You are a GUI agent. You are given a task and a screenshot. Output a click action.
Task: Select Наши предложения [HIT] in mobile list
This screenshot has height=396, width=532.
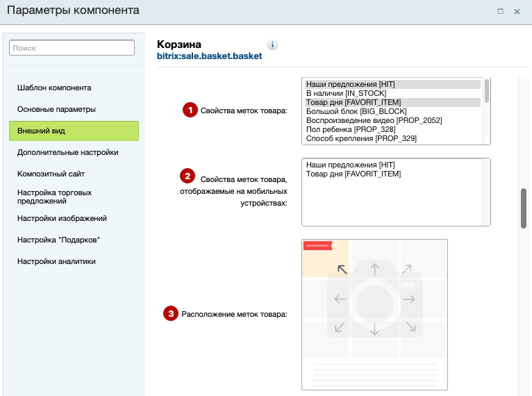pyautogui.click(x=392, y=165)
